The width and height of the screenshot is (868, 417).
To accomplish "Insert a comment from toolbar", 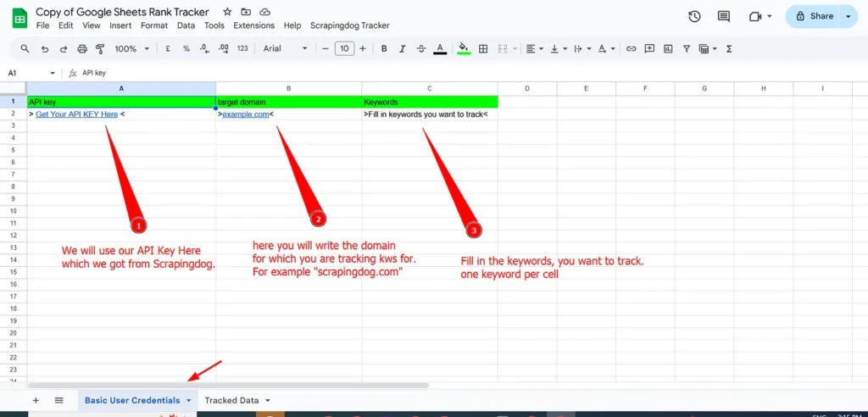I will click(650, 48).
